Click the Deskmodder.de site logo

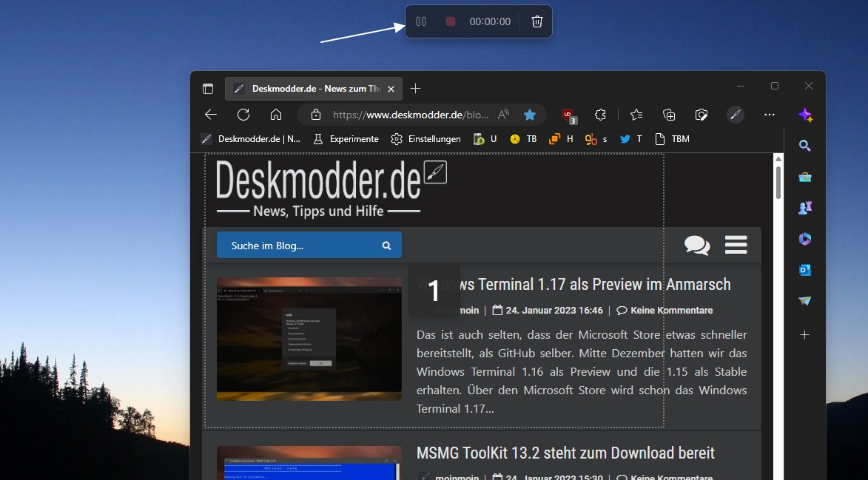tap(331, 188)
